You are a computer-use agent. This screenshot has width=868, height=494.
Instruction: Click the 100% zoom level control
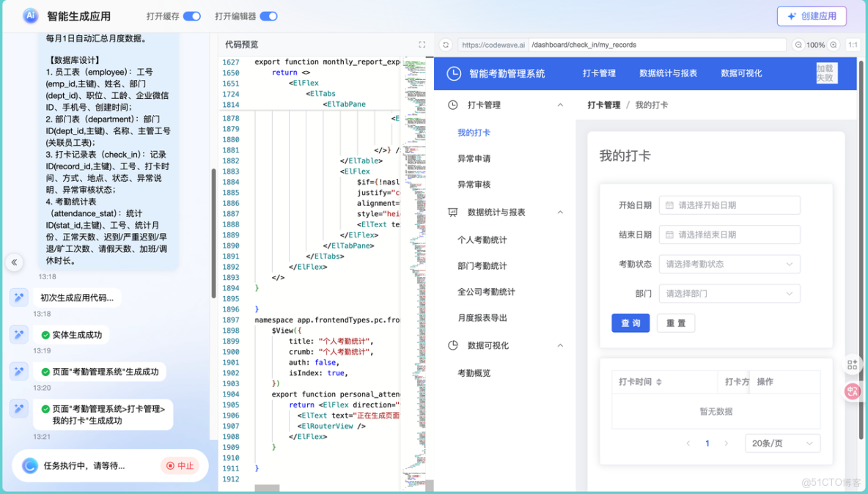[815, 45]
